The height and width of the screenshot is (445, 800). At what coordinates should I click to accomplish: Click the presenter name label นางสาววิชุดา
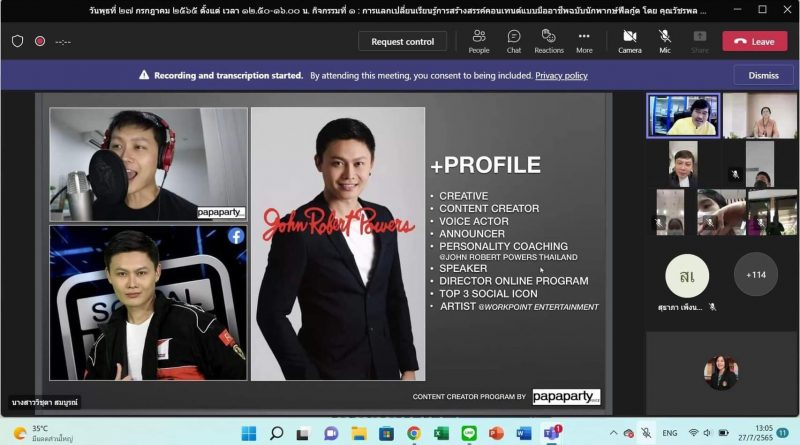click(45, 402)
